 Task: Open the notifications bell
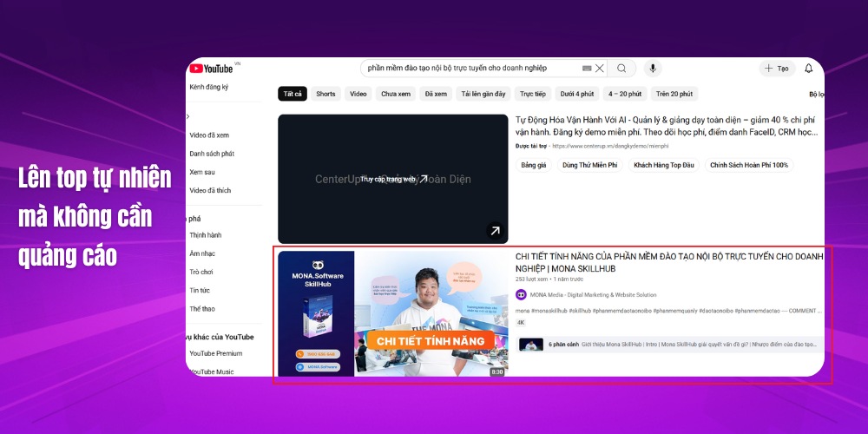[809, 68]
